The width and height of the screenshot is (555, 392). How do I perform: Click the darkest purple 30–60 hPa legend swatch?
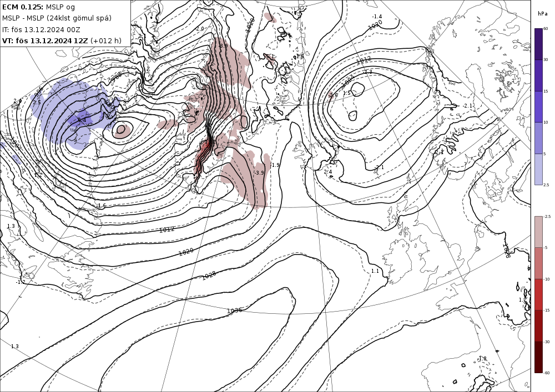[538, 44]
